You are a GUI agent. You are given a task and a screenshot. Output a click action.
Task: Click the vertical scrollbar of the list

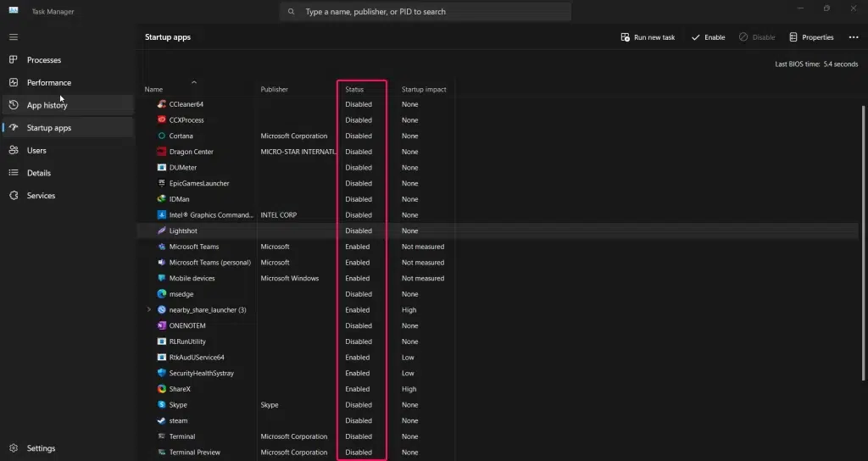click(x=863, y=242)
